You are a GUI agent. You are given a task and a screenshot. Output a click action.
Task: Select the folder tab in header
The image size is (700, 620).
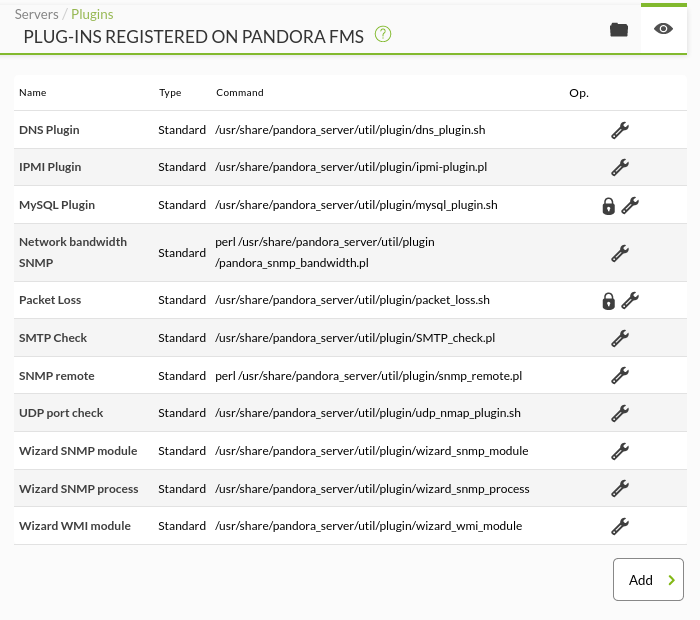click(x=619, y=29)
